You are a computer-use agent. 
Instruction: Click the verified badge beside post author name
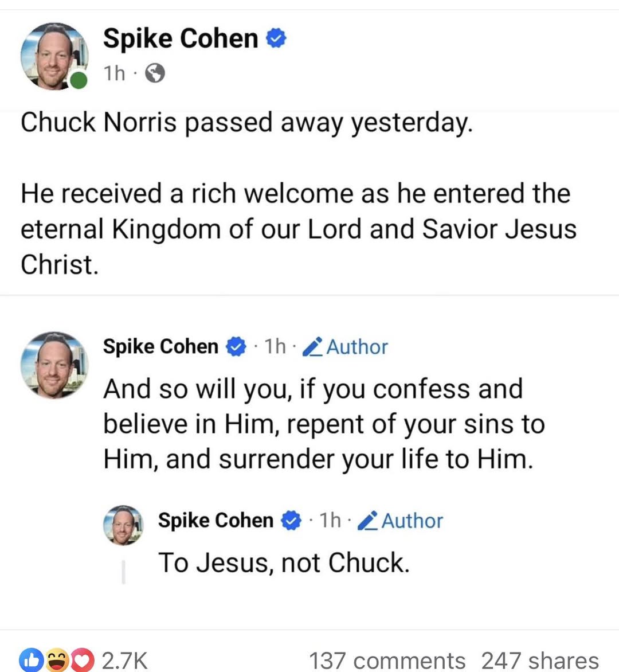point(277,39)
